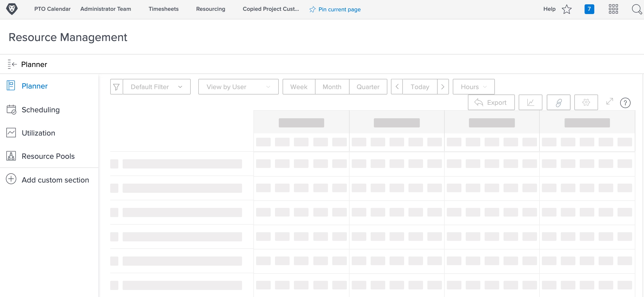This screenshot has width=644, height=297.
Task: Expand the View by User dropdown
Action: (x=238, y=87)
